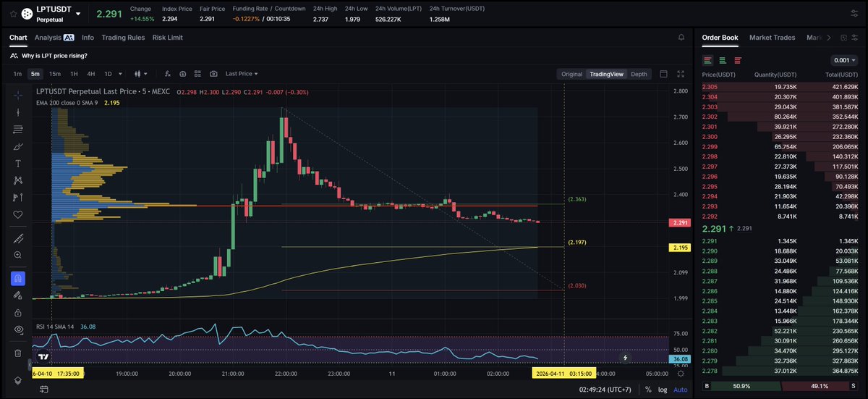868x399 pixels.
Task: Switch chart view to Depth
Action: tap(639, 74)
